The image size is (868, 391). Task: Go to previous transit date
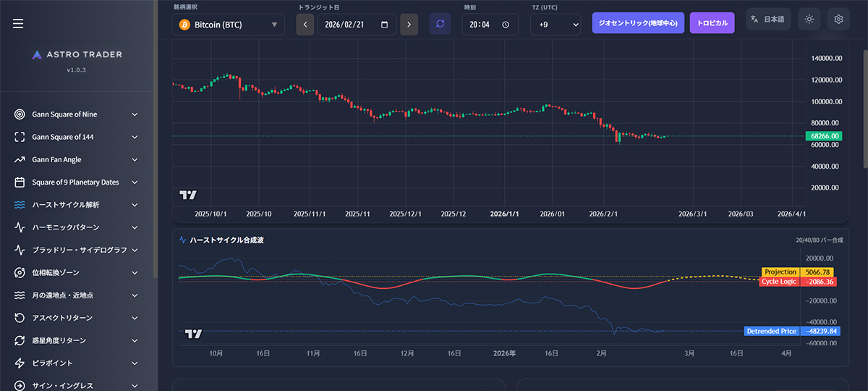point(305,25)
